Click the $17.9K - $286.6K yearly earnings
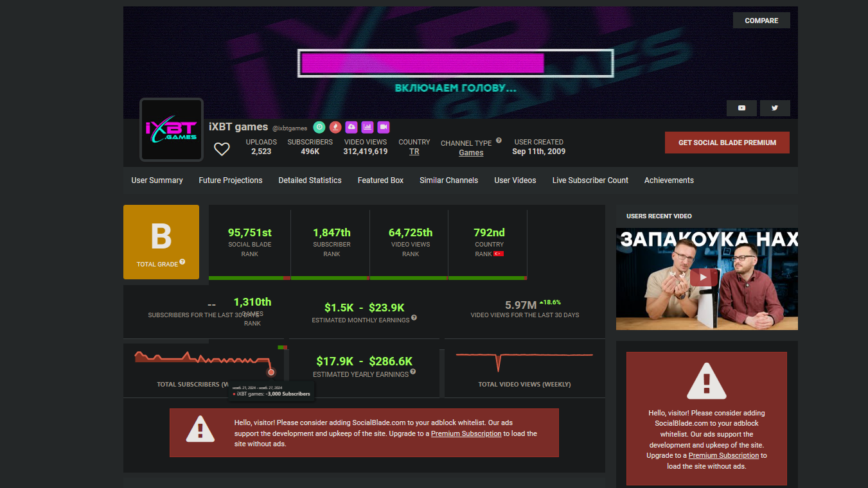Image resolution: width=868 pixels, height=488 pixels. coord(364,362)
